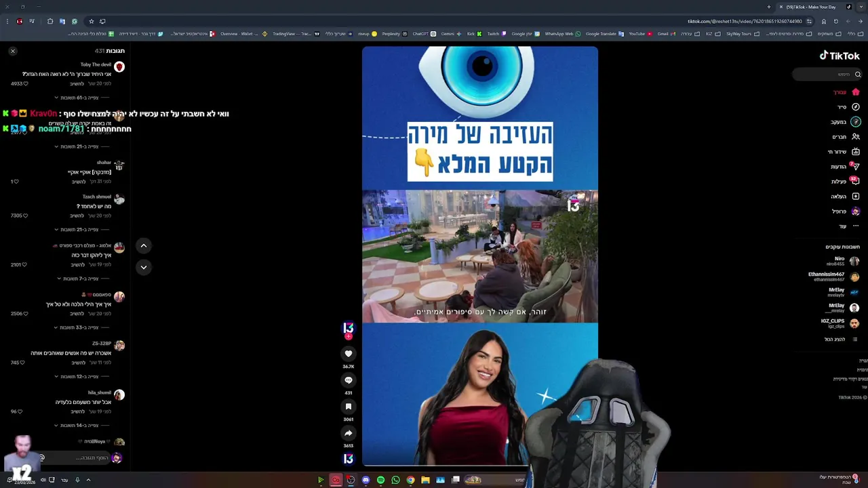The width and height of the screenshot is (868, 488).
Task: Like the comment showing 2101 likes
Action: coord(24,264)
